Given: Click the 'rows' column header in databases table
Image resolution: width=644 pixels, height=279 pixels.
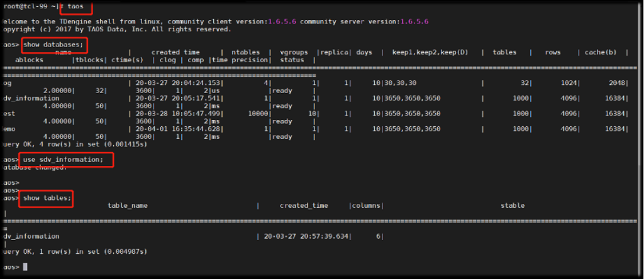Looking at the screenshot, I should (x=553, y=52).
